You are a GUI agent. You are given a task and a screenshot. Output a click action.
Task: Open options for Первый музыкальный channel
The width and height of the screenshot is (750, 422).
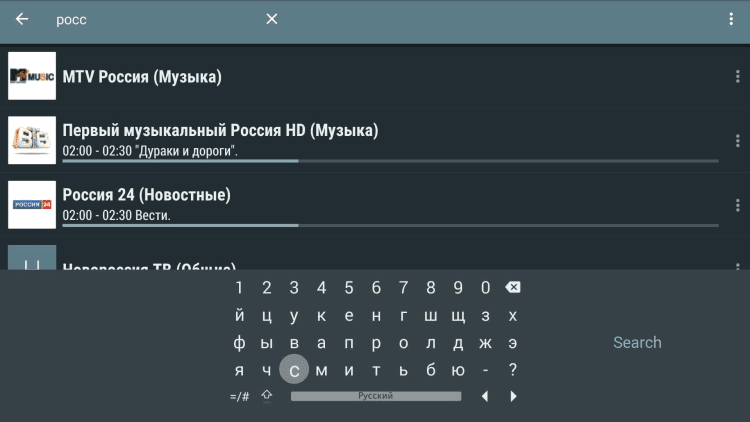pos(737,140)
